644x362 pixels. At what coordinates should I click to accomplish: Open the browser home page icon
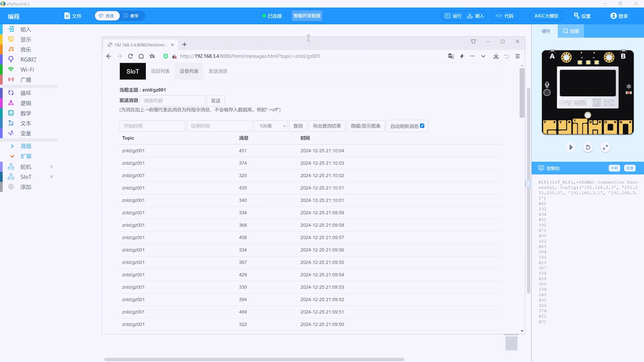[141, 56]
